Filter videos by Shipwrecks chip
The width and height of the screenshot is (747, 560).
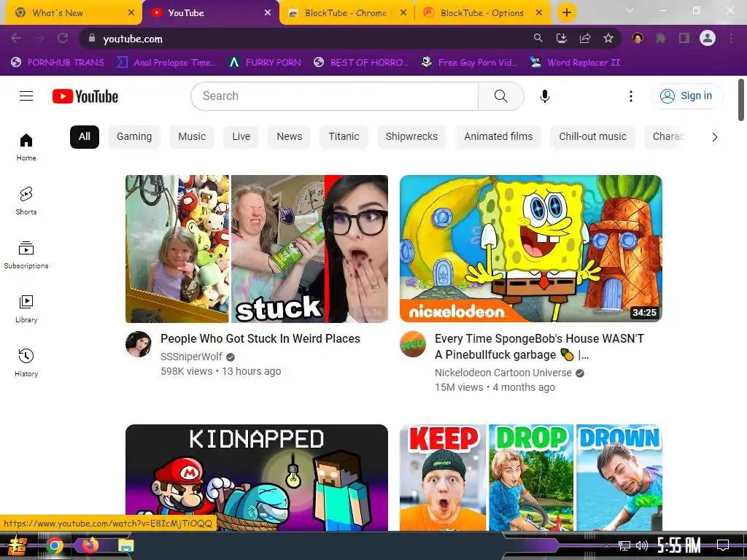point(411,136)
